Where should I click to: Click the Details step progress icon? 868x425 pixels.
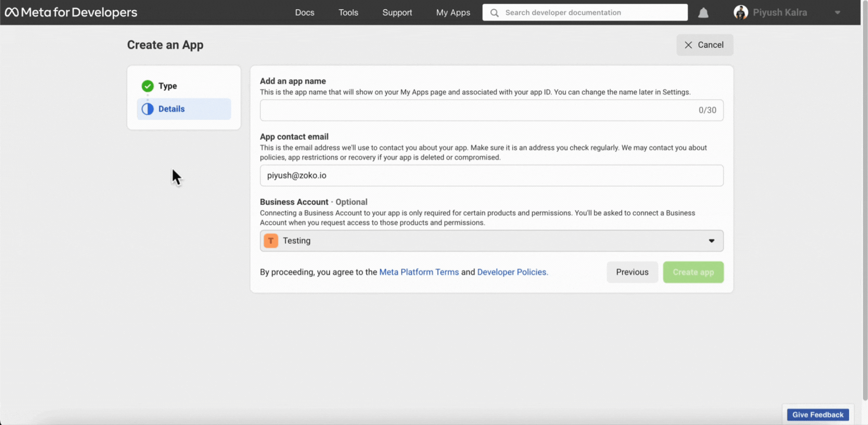[x=147, y=109]
